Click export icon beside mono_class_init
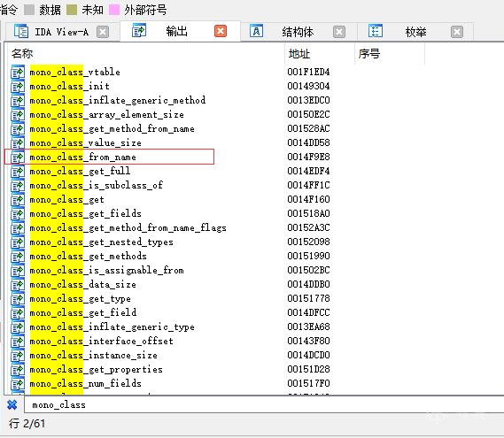 18,86
